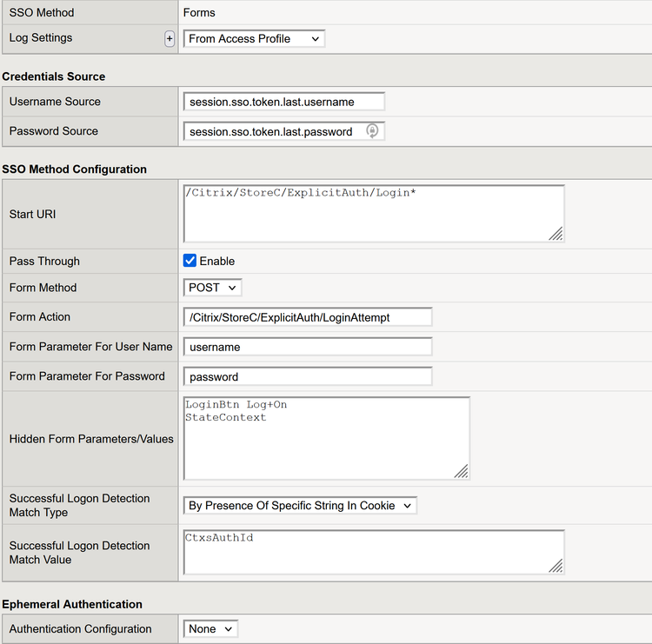This screenshot has width=652, height=644.
Task: Click the Hidden Form Parameters resize grip
Action: coord(461,470)
